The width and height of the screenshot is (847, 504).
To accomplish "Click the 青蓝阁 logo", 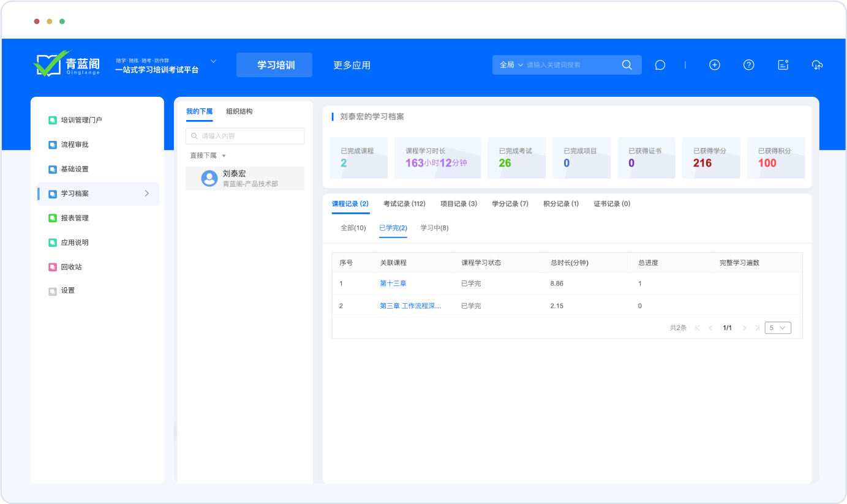I will click(x=62, y=64).
